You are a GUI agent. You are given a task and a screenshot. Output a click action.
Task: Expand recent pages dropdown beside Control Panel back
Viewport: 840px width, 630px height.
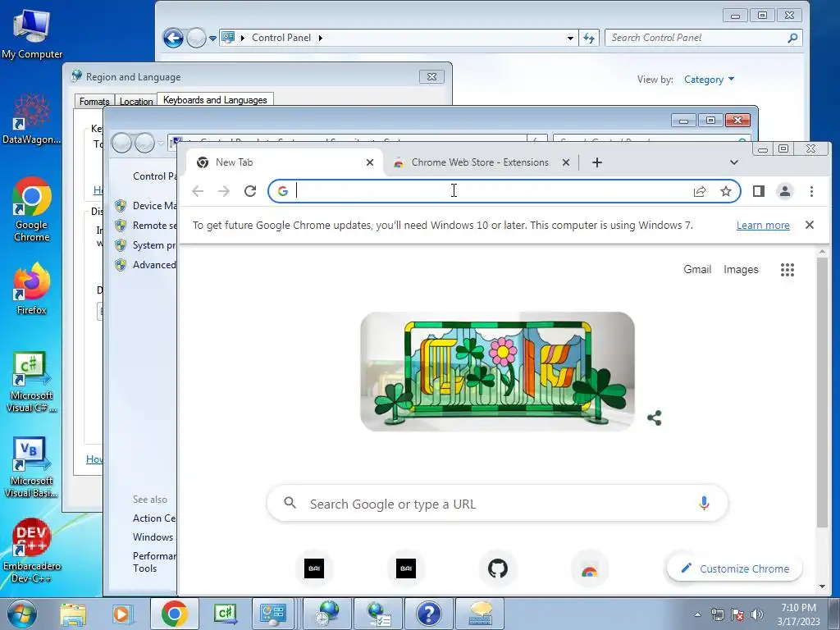pyautogui.click(x=212, y=39)
